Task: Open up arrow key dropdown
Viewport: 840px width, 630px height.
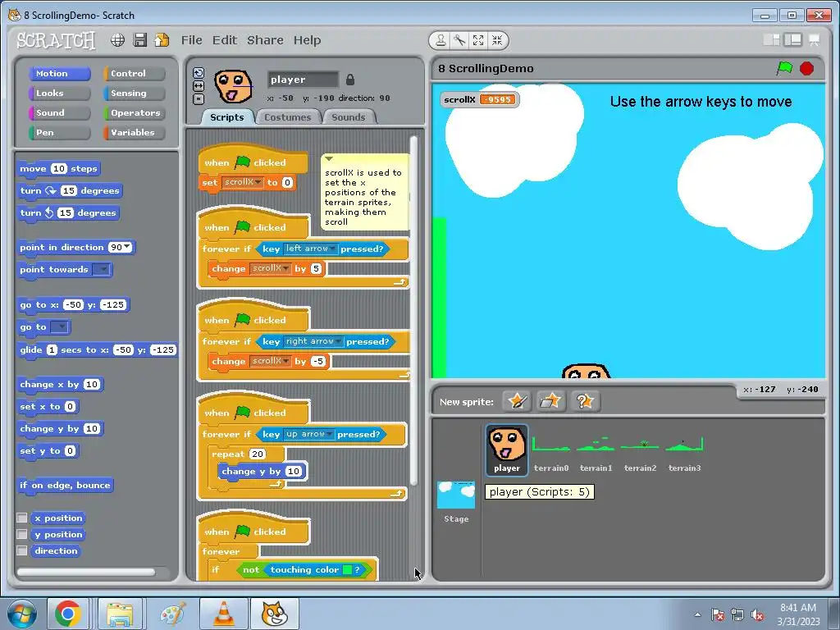Action: [330, 434]
